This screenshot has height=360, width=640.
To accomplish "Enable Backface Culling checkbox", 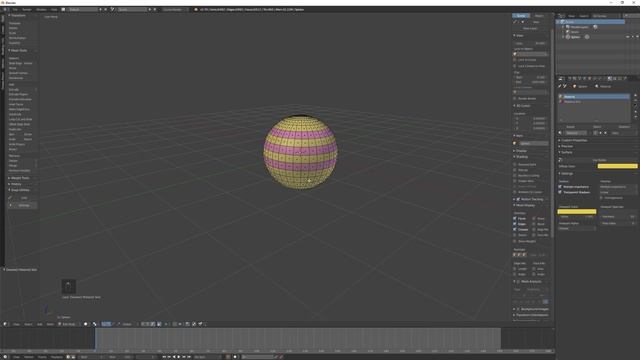I will [515, 176].
